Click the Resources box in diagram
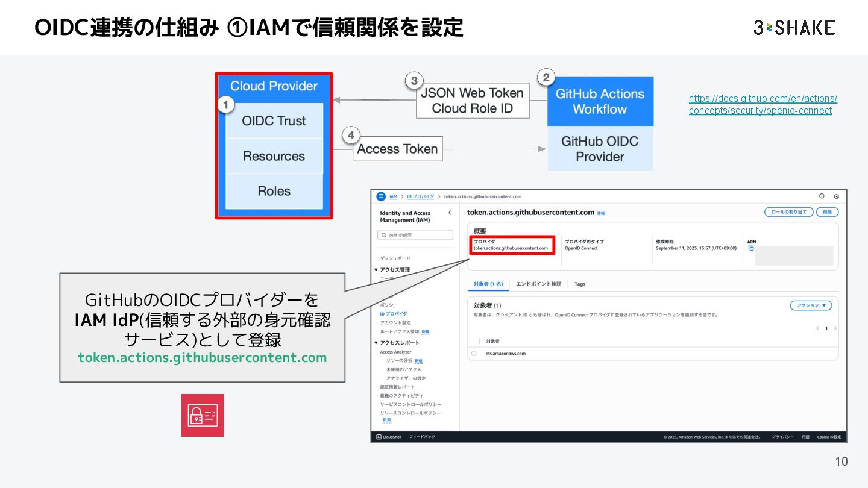Image resolution: width=868 pixels, height=488 pixels. pos(274,156)
